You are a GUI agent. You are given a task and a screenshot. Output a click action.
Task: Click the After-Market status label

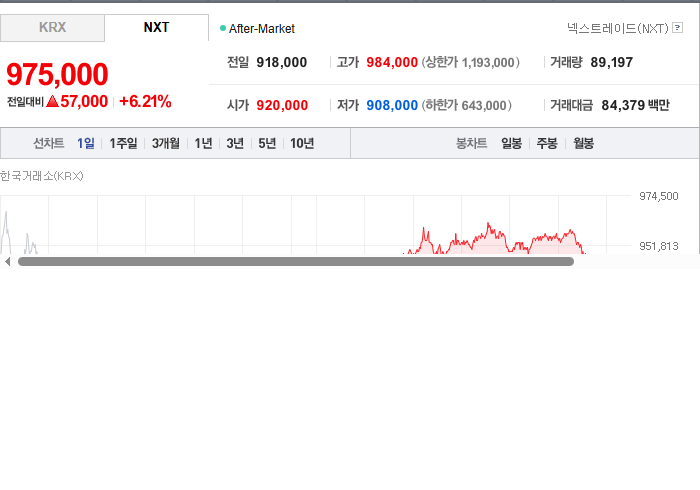(x=262, y=29)
